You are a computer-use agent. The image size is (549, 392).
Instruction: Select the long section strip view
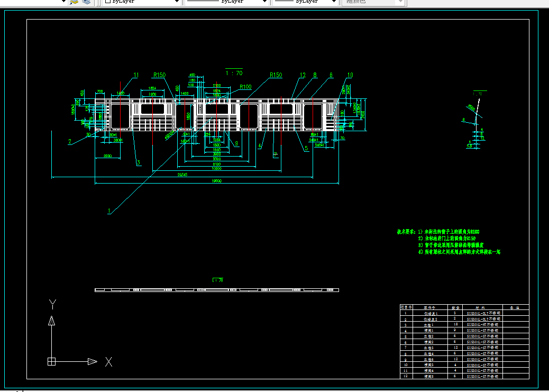click(x=217, y=290)
